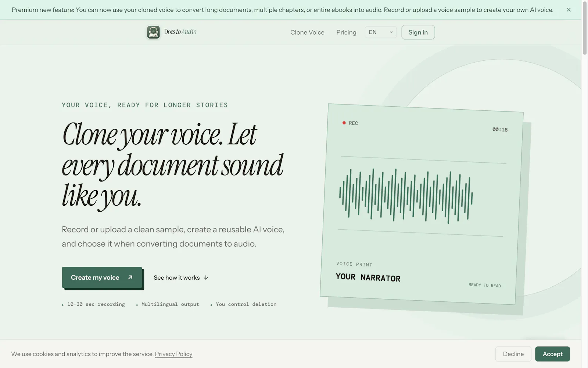
Task: Click the Sign in button
Action: [x=418, y=32]
